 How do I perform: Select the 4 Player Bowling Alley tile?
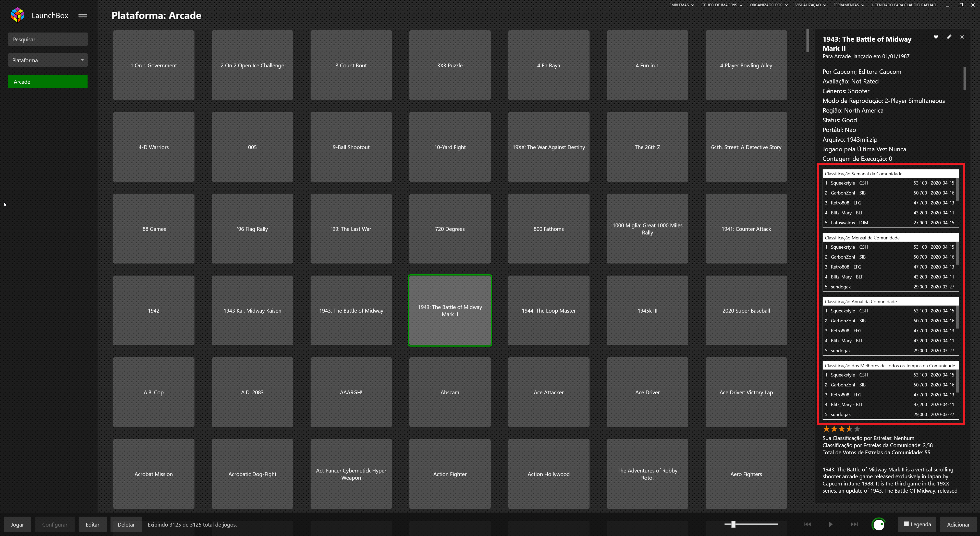746,65
